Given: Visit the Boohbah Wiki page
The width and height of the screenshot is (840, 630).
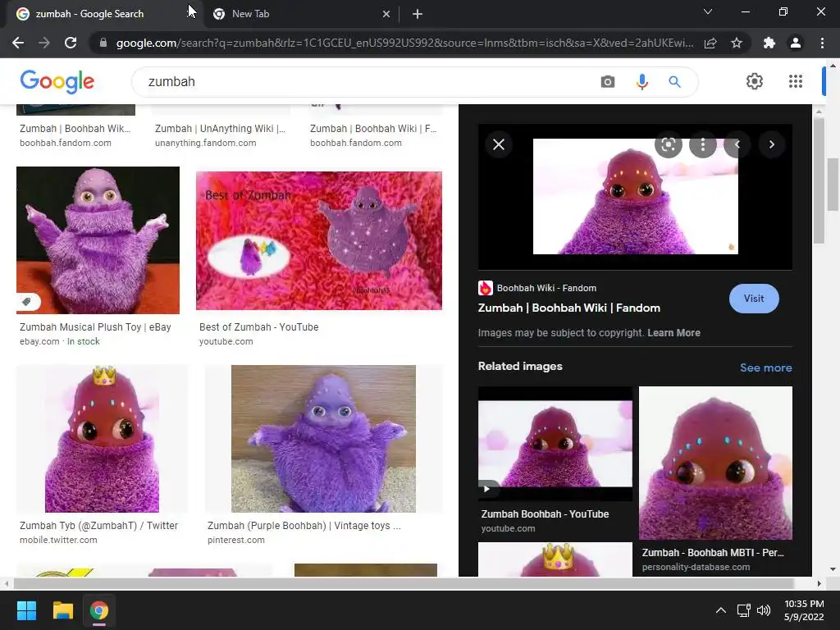Looking at the screenshot, I should point(754,299).
